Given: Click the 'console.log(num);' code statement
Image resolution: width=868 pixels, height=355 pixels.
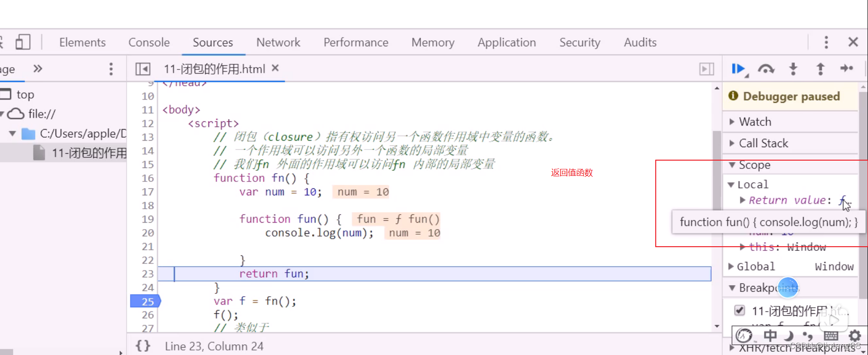Looking at the screenshot, I should pyautogui.click(x=319, y=232).
